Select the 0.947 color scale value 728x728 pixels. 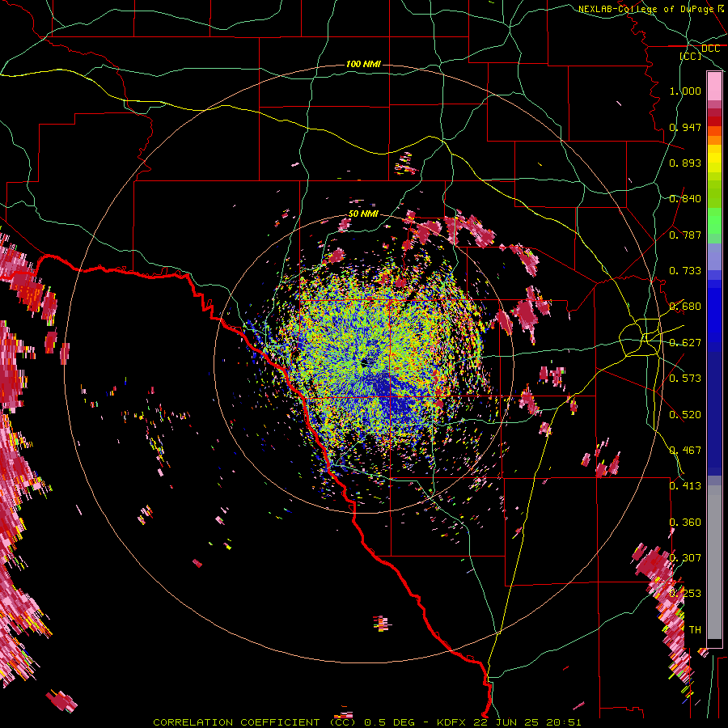pyautogui.click(x=685, y=127)
